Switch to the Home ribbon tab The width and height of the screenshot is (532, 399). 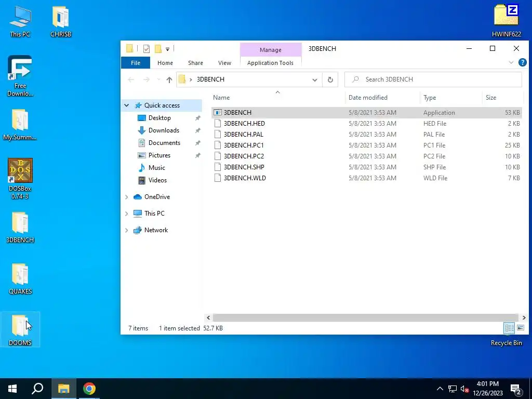tap(165, 63)
